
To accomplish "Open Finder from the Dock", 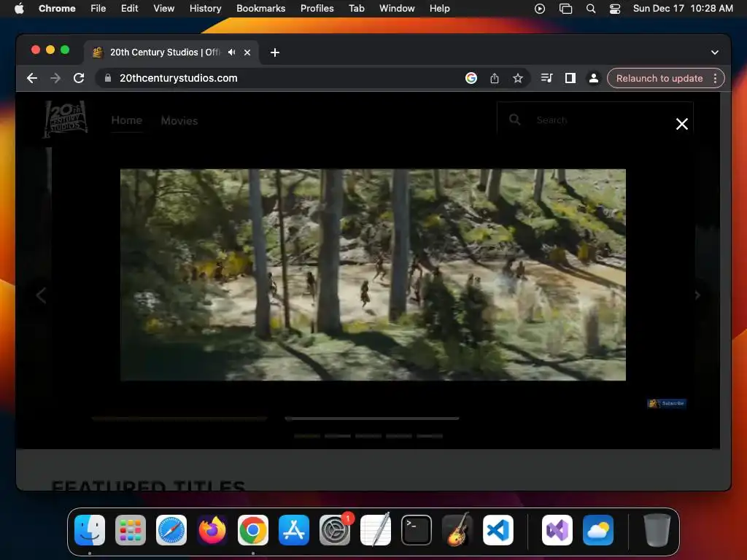I will pos(90,530).
